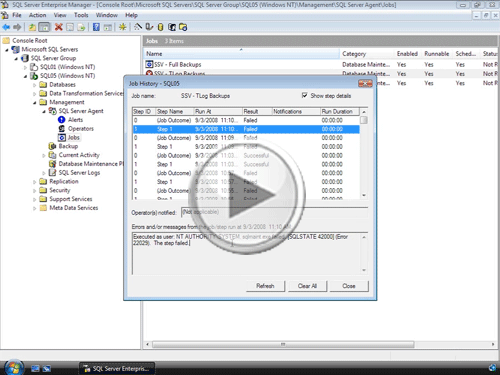Expand the Replication folder

coord(35,182)
